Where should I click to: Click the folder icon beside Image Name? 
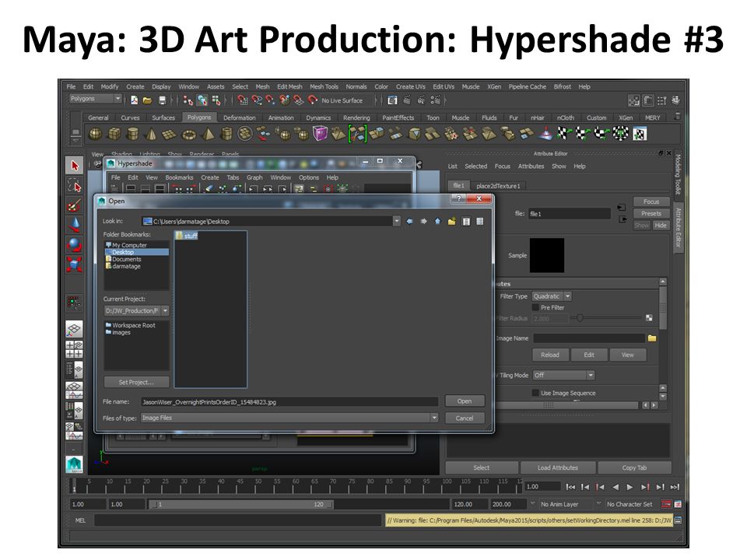652,338
